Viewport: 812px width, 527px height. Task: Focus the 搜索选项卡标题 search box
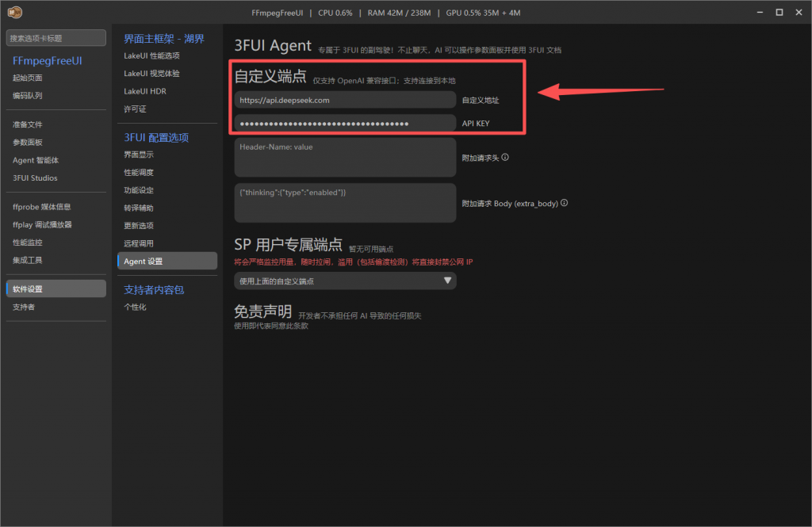tap(56, 38)
